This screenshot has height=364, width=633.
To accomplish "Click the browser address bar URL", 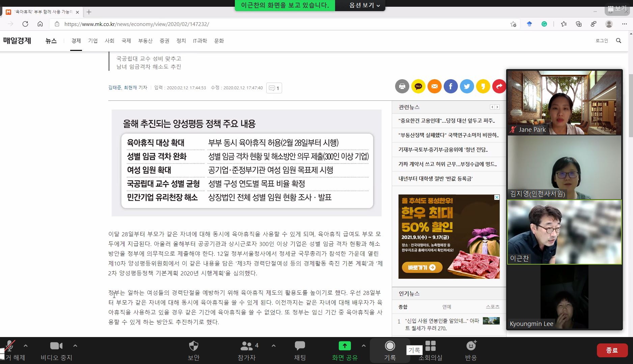I will (137, 24).
